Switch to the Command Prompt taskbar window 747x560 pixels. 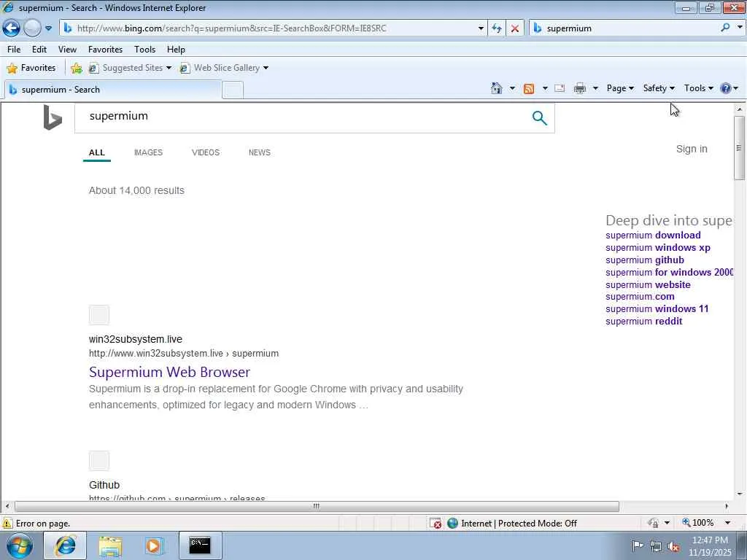[200, 545]
